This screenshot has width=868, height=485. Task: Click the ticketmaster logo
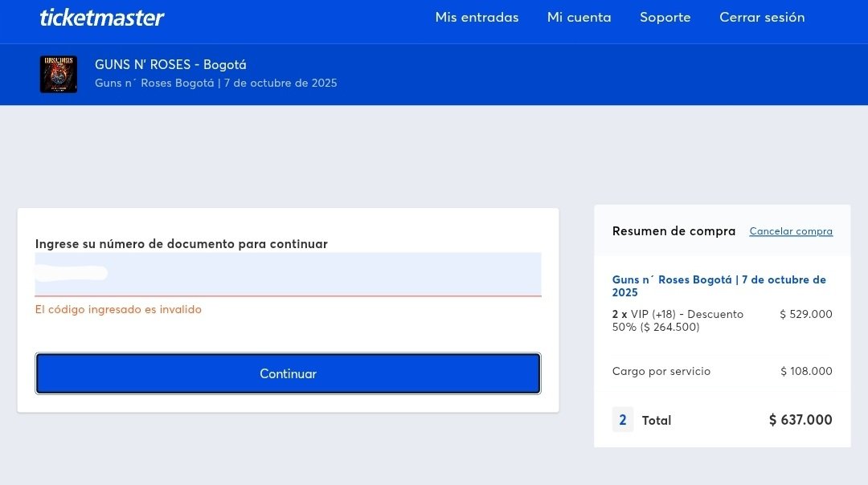pyautogui.click(x=102, y=18)
